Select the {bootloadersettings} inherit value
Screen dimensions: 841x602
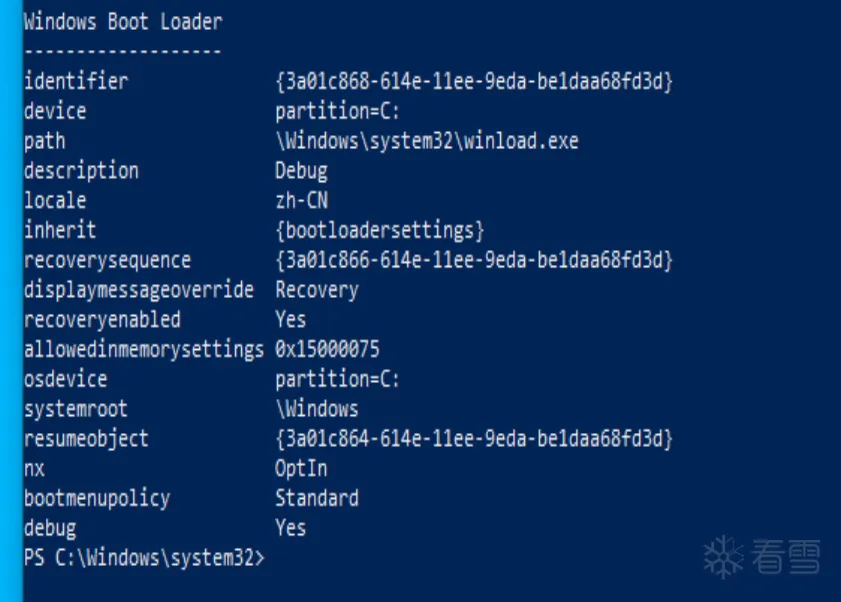click(379, 230)
